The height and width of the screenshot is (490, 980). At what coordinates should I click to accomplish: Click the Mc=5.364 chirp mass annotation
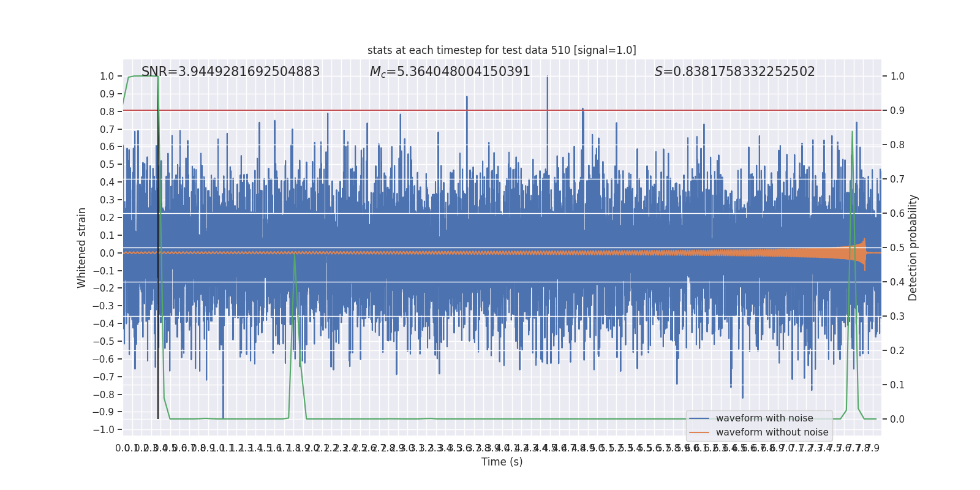pyautogui.click(x=450, y=72)
